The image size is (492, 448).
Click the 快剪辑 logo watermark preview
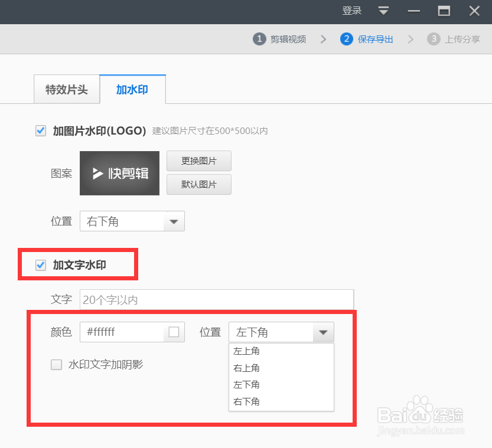119,173
